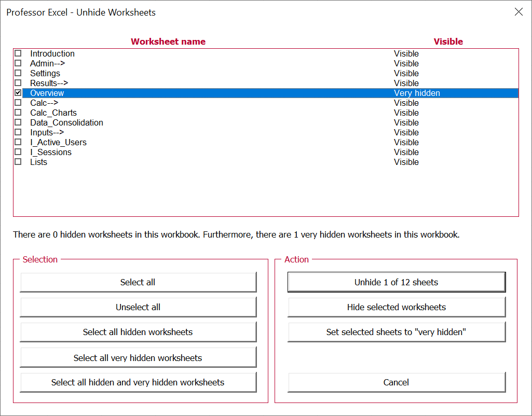Check the I_Active_Users worksheet checkbox
The width and height of the screenshot is (532, 416).
[18, 142]
